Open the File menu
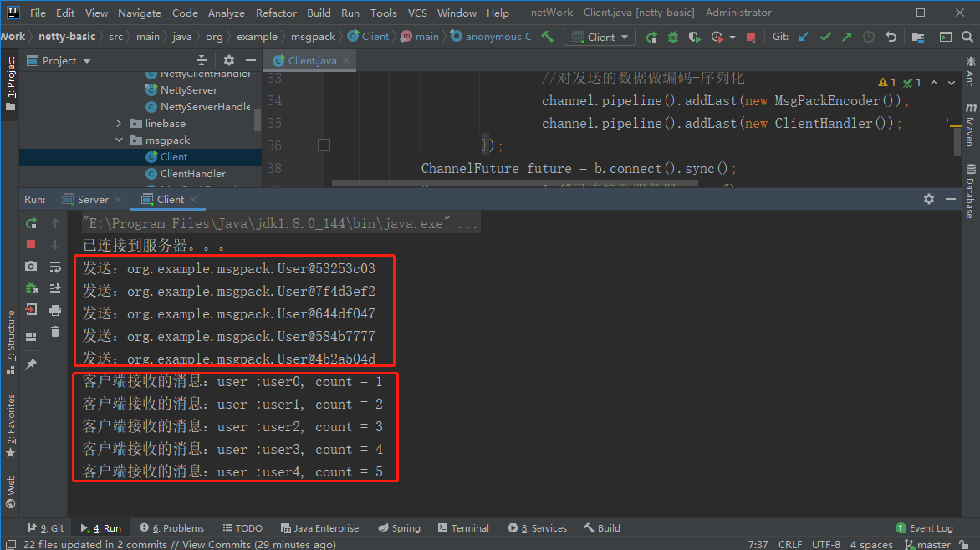The width and height of the screenshot is (980, 550). point(38,13)
